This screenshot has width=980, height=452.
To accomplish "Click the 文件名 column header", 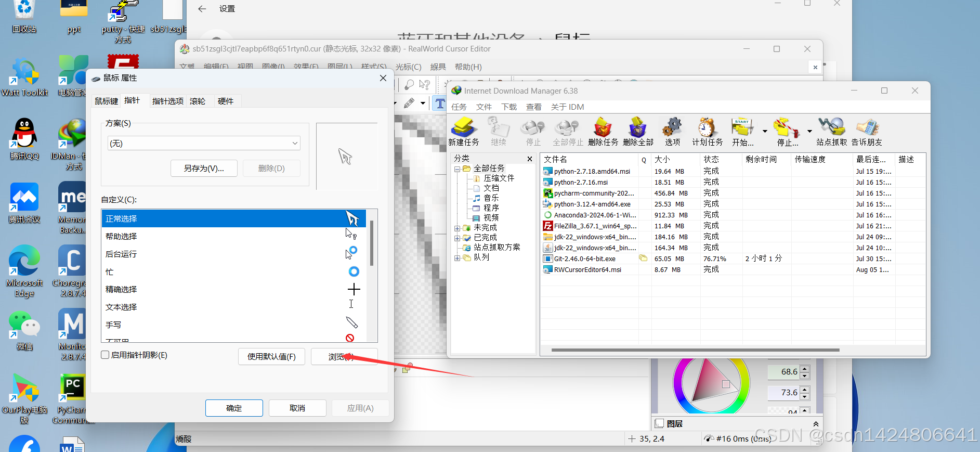I will [589, 159].
